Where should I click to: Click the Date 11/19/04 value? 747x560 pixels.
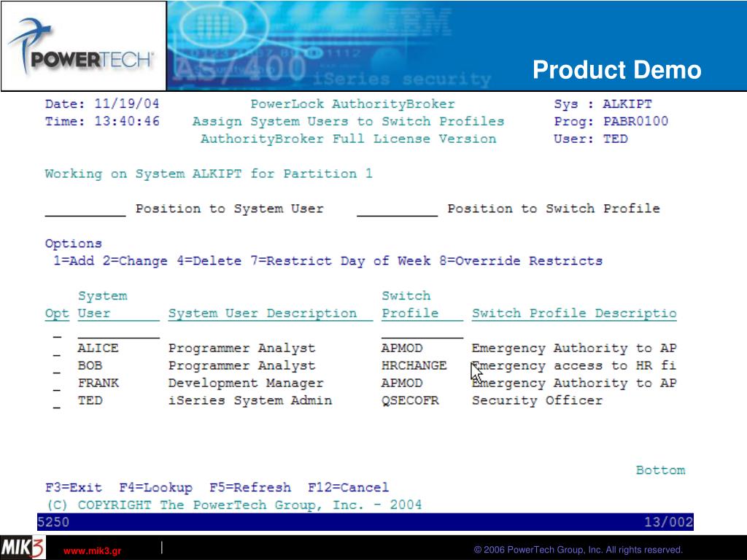[126, 104]
